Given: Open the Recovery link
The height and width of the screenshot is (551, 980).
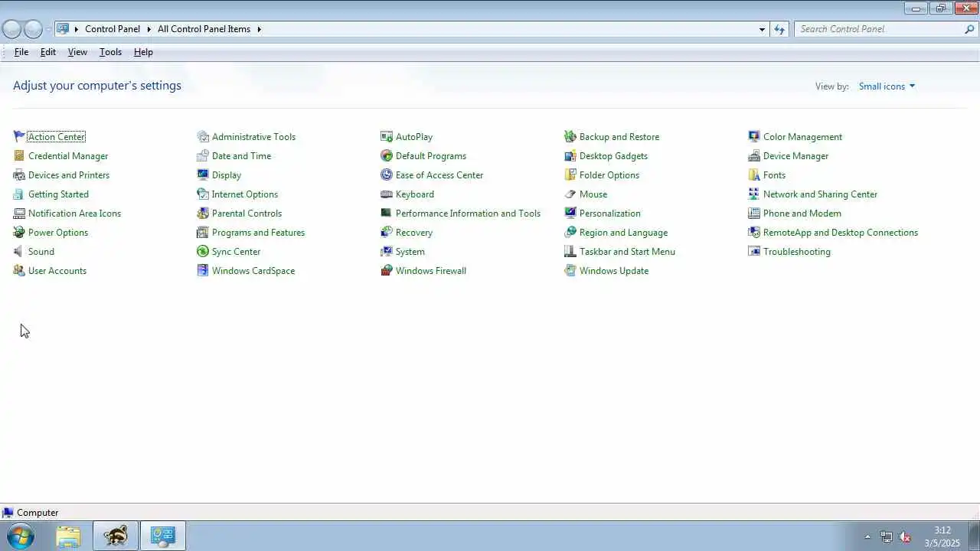Looking at the screenshot, I should pyautogui.click(x=414, y=233).
